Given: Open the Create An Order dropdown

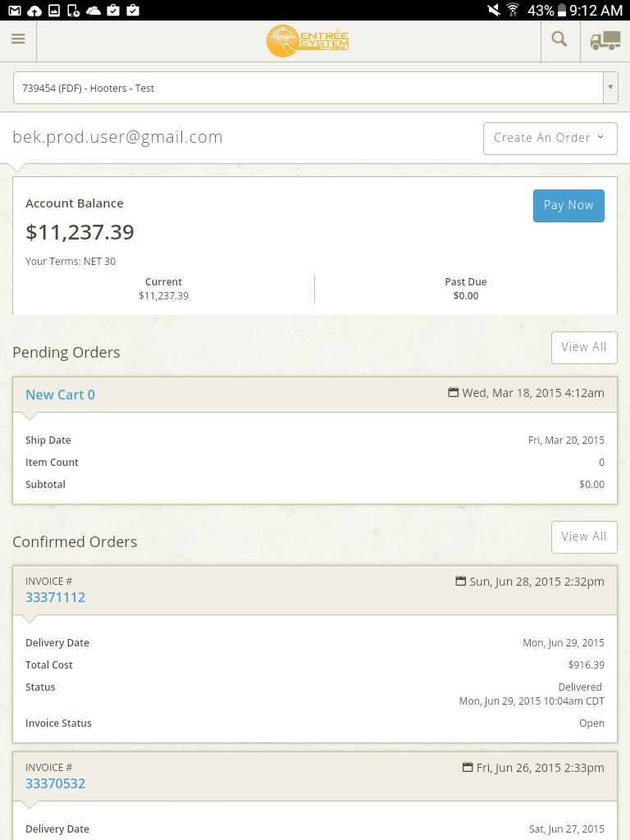Looking at the screenshot, I should pyautogui.click(x=550, y=138).
